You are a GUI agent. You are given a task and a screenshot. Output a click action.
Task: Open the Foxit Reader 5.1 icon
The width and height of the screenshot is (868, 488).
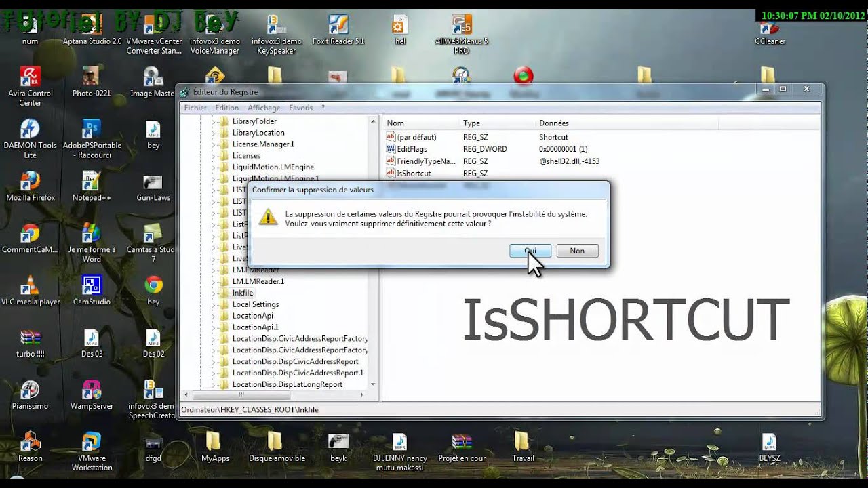(x=338, y=26)
